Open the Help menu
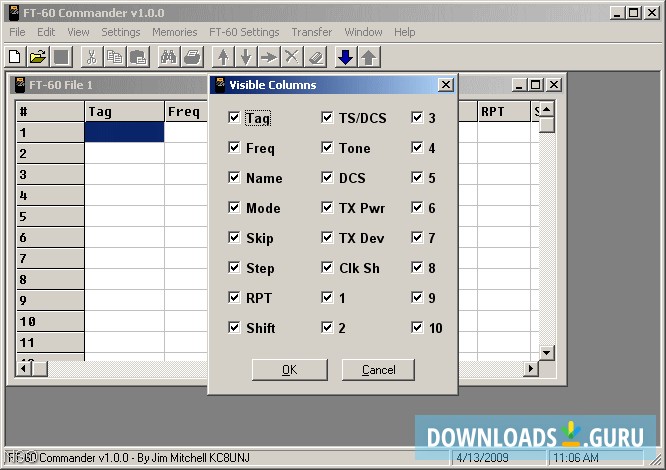 coord(404,32)
